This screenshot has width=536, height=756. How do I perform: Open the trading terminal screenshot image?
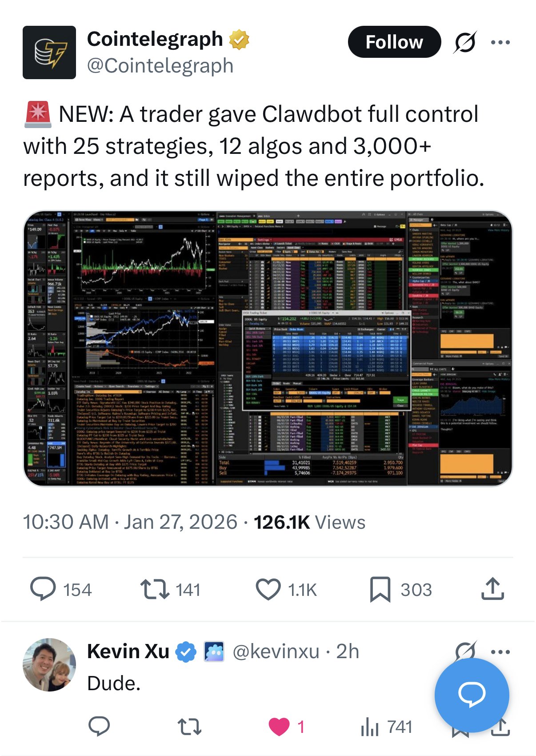point(268,348)
